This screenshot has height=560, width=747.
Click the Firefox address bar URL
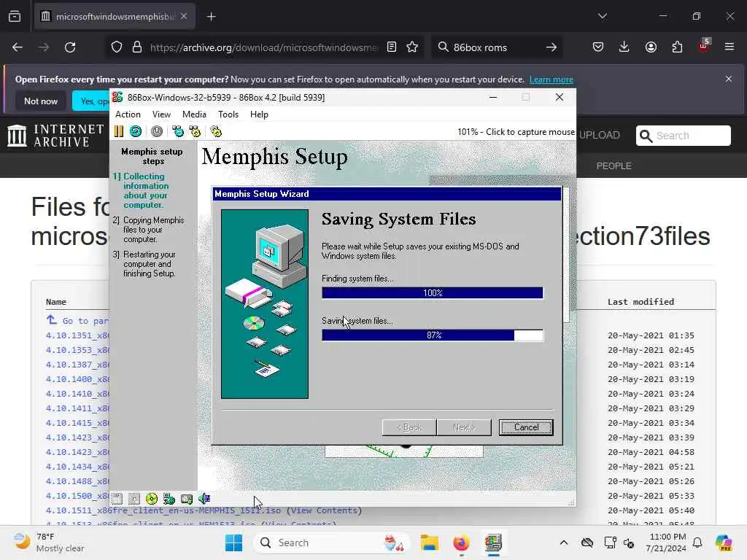point(263,47)
